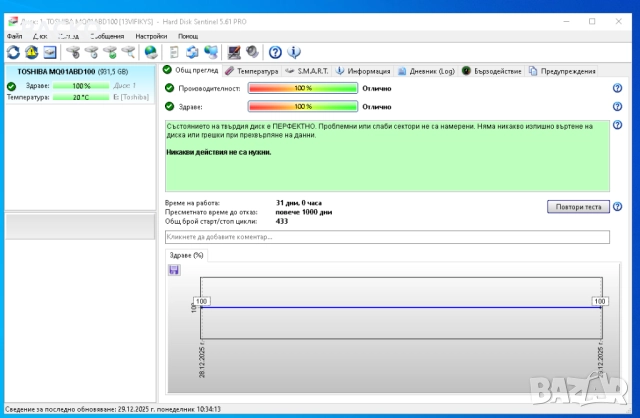Click the Производителност 100% progress bar

pyautogui.click(x=302, y=89)
